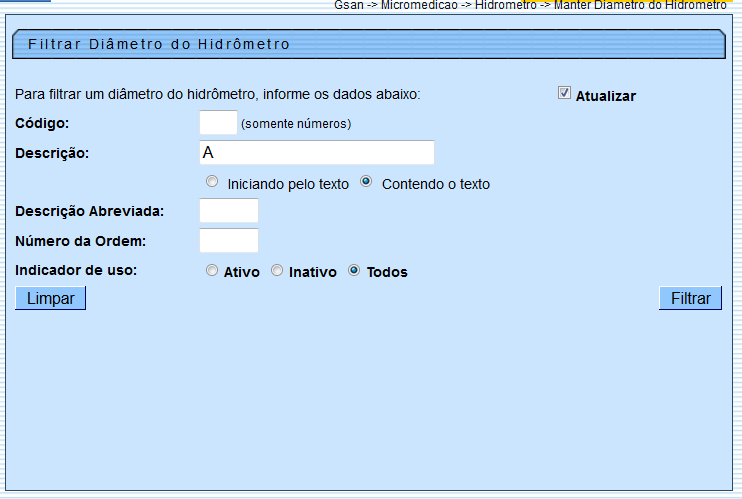Focus the Descrição text field containing A

point(317,153)
